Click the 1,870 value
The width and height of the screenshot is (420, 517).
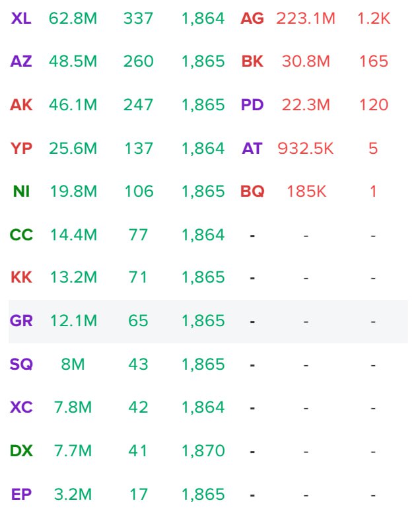click(203, 451)
